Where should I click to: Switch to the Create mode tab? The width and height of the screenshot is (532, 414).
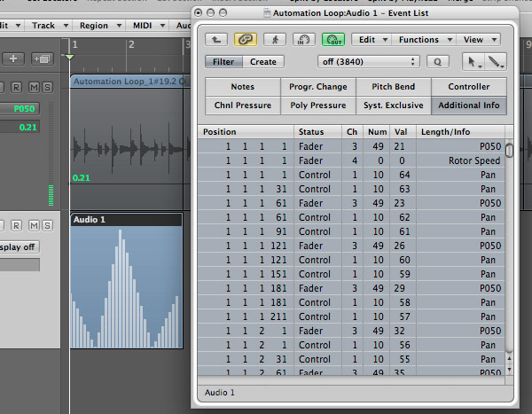(x=263, y=62)
